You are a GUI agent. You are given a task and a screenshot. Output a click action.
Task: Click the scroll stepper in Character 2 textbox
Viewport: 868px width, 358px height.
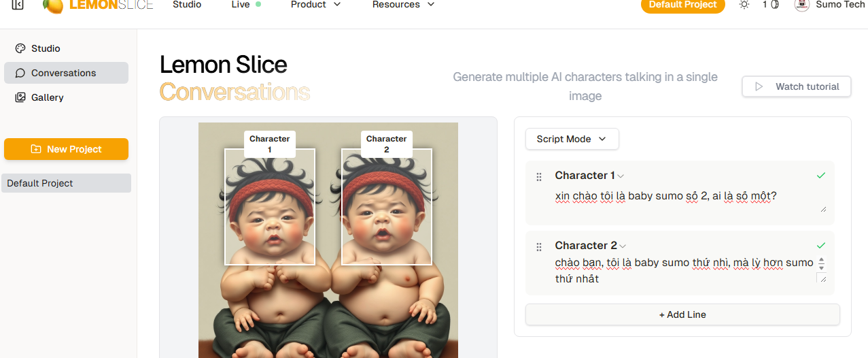(x=822, y=263)
